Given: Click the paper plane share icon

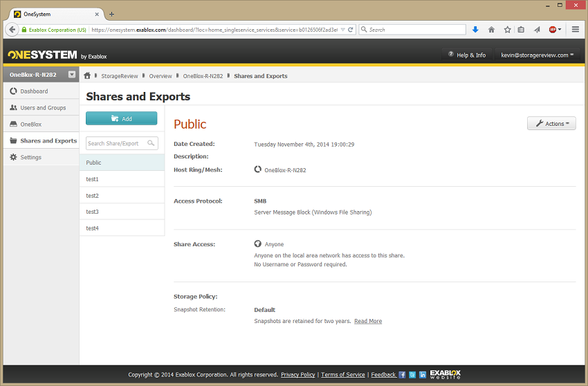Looking at the screenshot, I should (537, 30).
